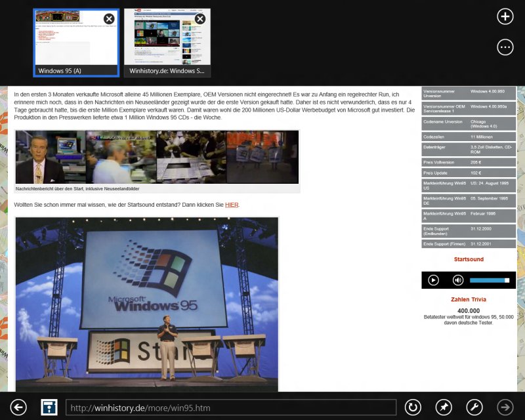Screen dimensions: 525x420
Task: Click the Datenträger table row
Action: click(x=469, y=150)
